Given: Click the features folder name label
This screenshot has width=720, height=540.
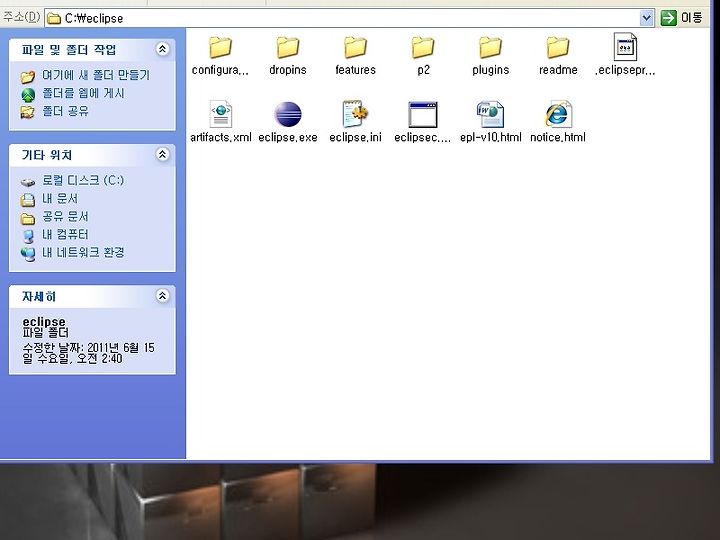Looking at the screenshot, I should (355, 70).
